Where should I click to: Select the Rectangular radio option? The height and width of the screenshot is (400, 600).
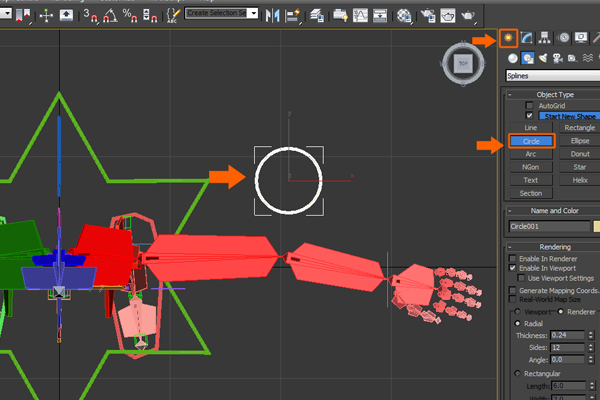click(x=518, y=373)
